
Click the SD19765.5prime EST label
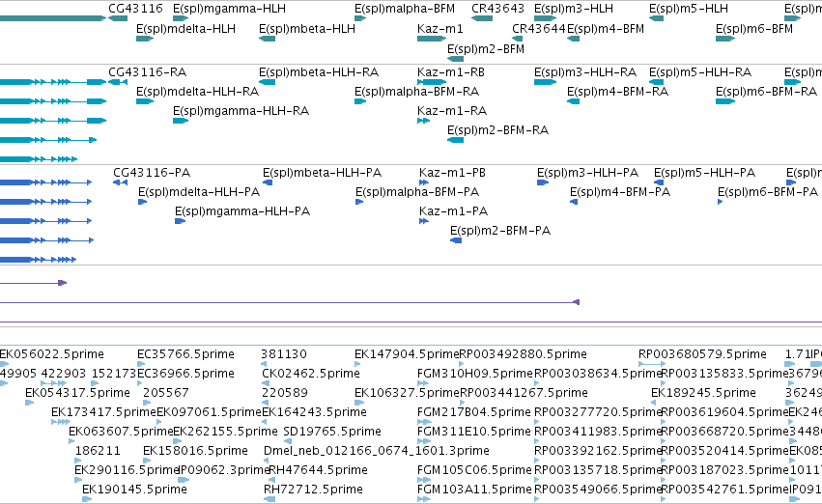332,432
